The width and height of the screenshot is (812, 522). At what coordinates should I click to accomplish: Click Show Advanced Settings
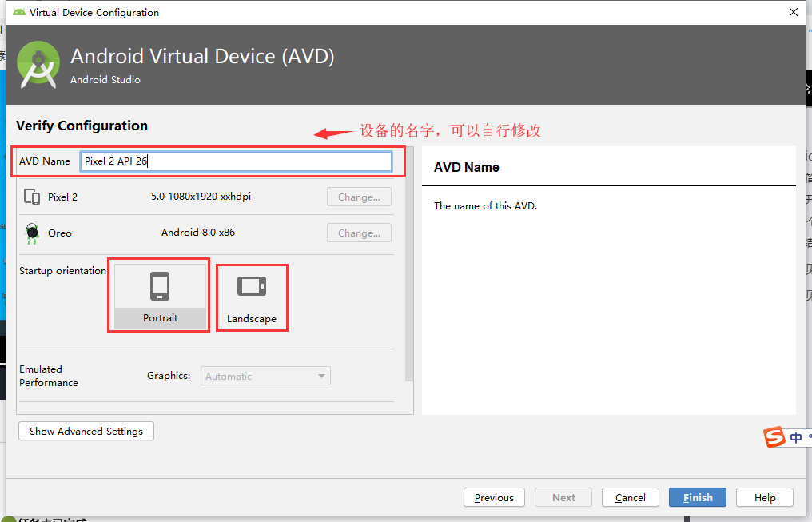tap(86, 431)
